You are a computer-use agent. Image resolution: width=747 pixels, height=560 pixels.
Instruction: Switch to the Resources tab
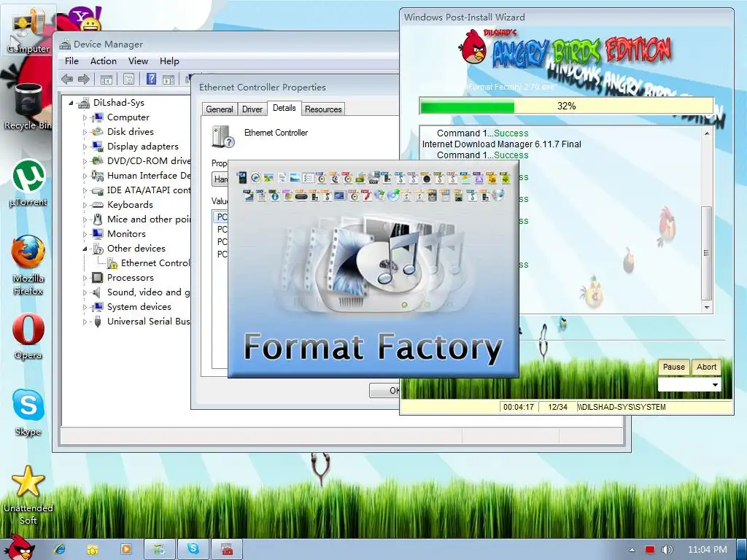click(x=323, y=109)
